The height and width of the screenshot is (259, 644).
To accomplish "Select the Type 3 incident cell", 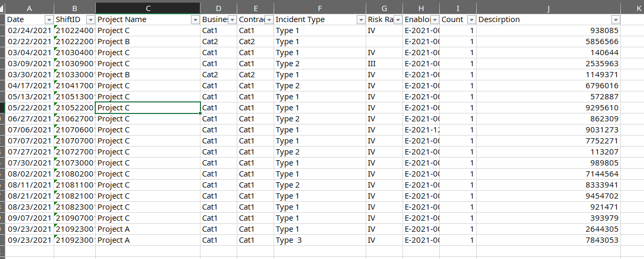I will pos(320,240).
